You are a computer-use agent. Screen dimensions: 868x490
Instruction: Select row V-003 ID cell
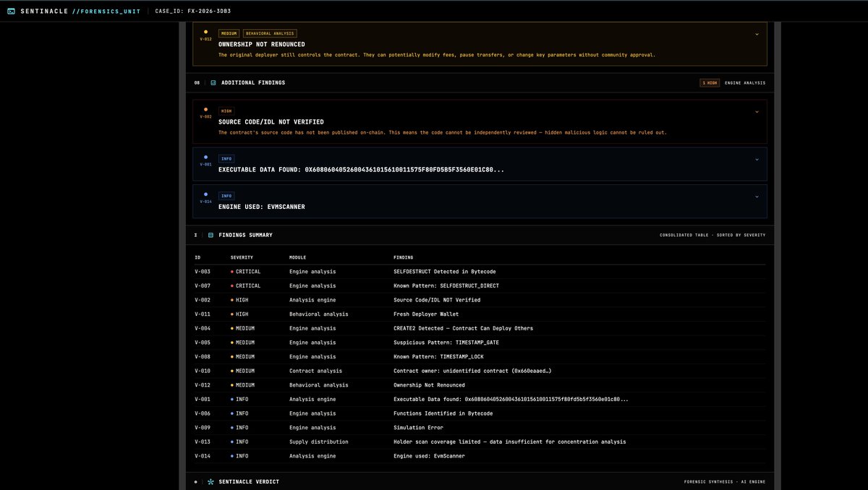click(203, 272)
